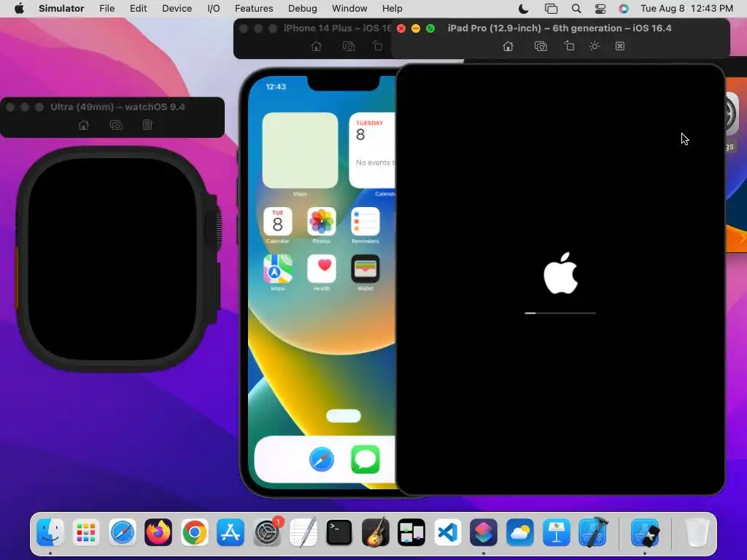
Task: Open the Trash in the Dock
Action: 697,532
